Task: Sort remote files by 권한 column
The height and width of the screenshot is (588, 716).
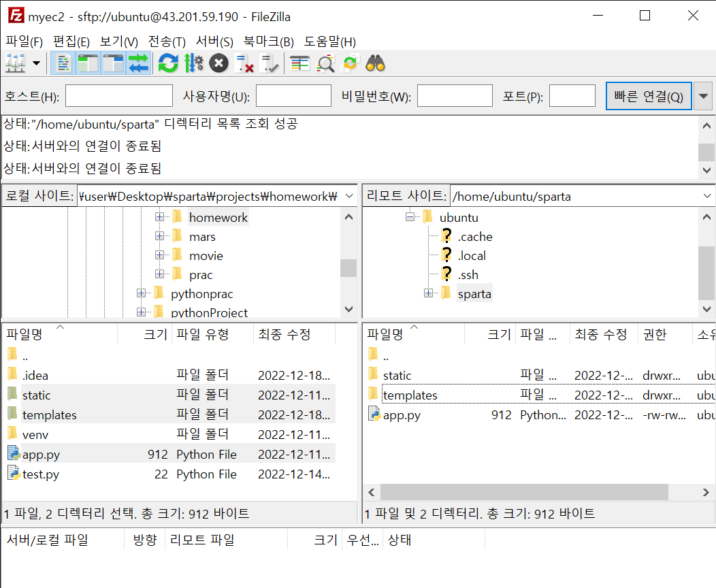Action: tap(665, 334)
